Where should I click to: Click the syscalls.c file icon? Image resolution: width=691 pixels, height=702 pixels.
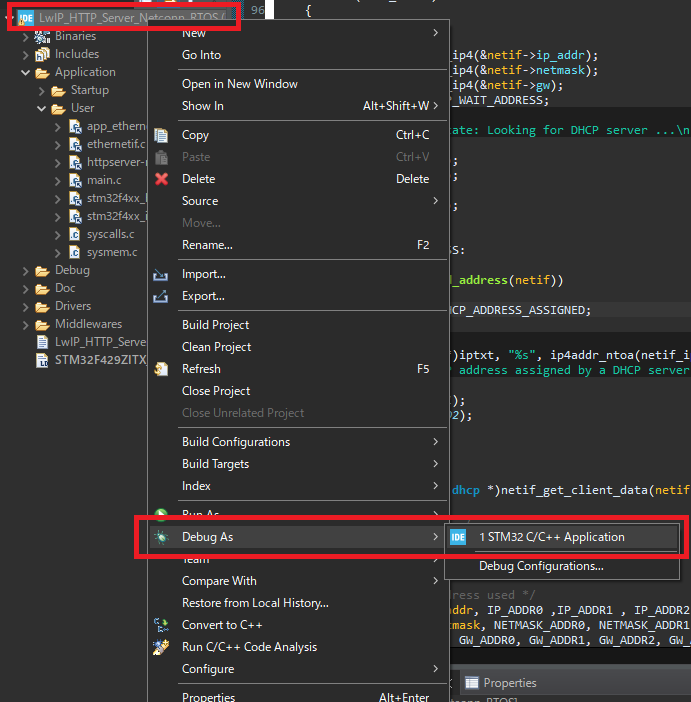[74, 234]
